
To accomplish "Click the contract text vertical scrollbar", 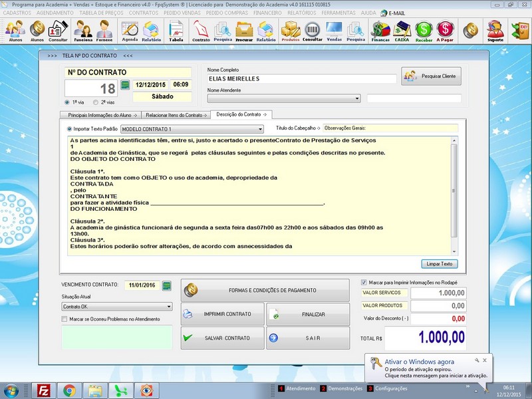I will (454, 191).
